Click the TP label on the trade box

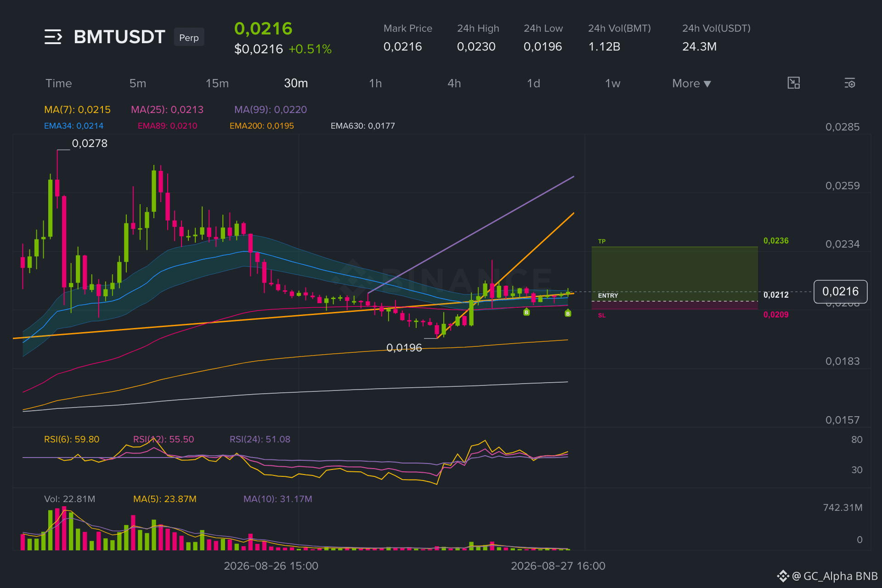[602, 241]
